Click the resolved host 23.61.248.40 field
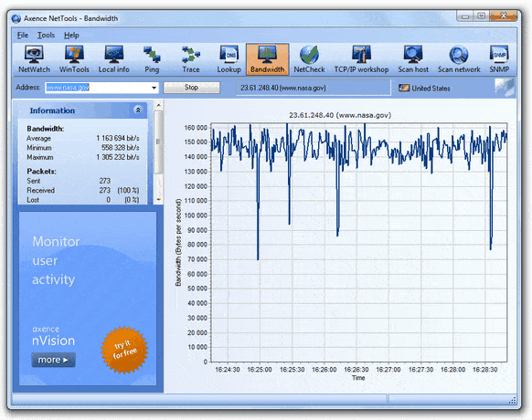Screen dimensions: 532x420 [313, 88]
